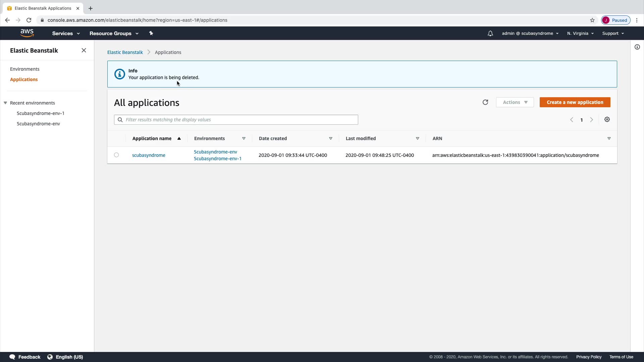Expand the Services menu
644x362 pixels.
click(66, 34)
